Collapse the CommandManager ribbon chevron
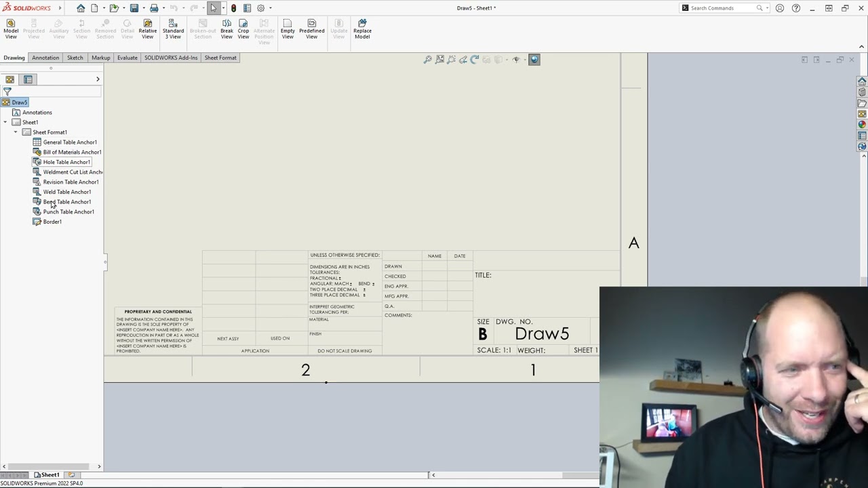Screen dimensions: 868x488 click(862, 47)
